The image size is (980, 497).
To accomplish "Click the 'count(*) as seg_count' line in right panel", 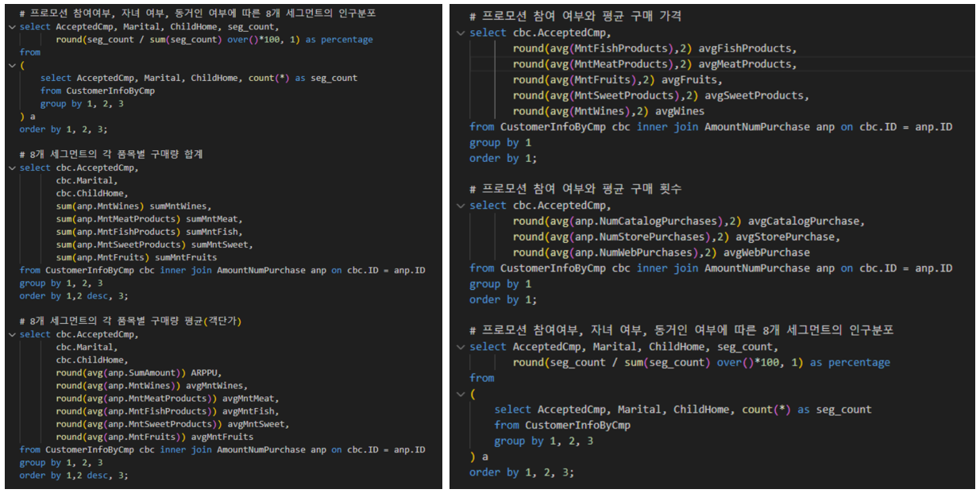I will tap(683, 410).
